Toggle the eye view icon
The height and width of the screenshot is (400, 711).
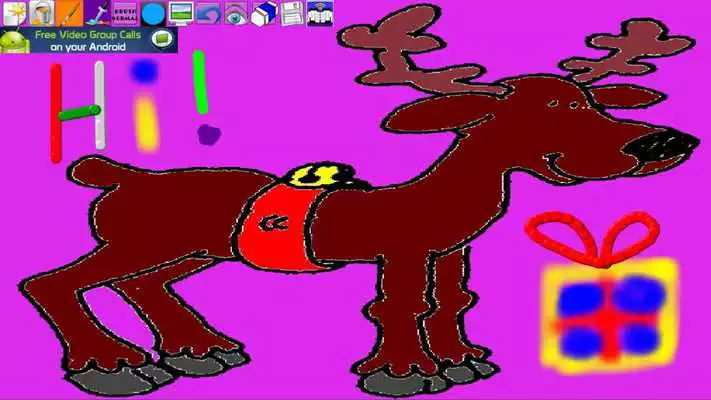tap(236, 13)
